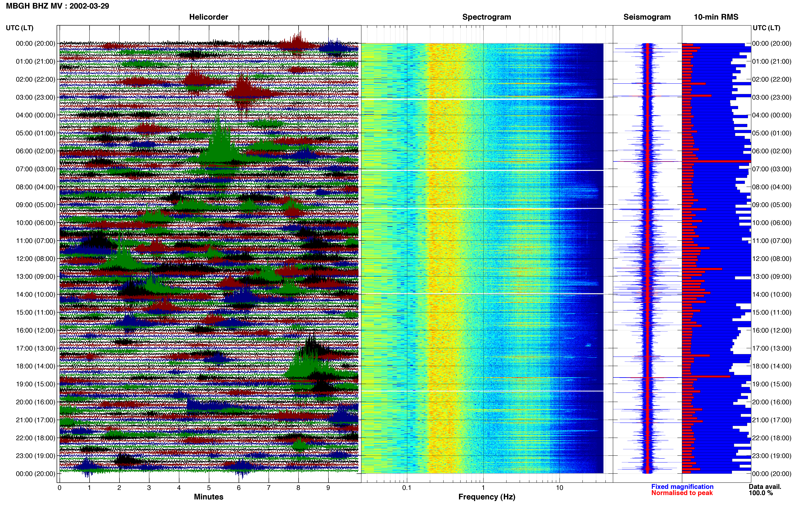Select the 'Helicorder' panel heading
This screenshot has height=508, width=812.
click(x=209, y=17)
